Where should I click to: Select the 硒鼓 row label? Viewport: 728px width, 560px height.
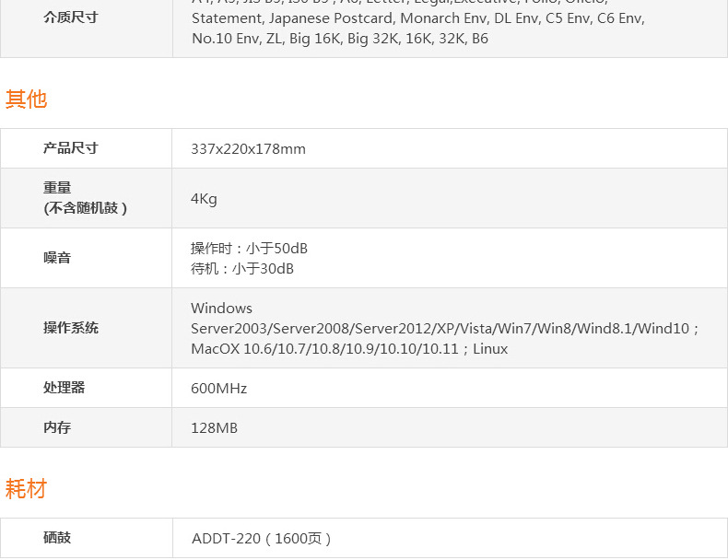(57, 537)
